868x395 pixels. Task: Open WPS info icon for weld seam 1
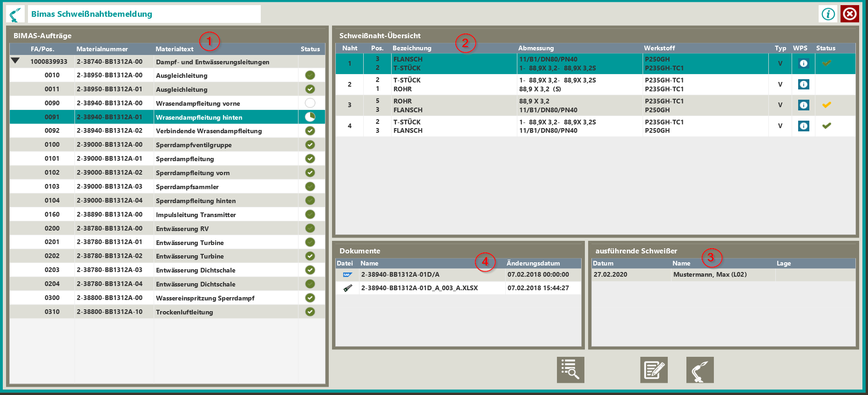tap(803, 63)
